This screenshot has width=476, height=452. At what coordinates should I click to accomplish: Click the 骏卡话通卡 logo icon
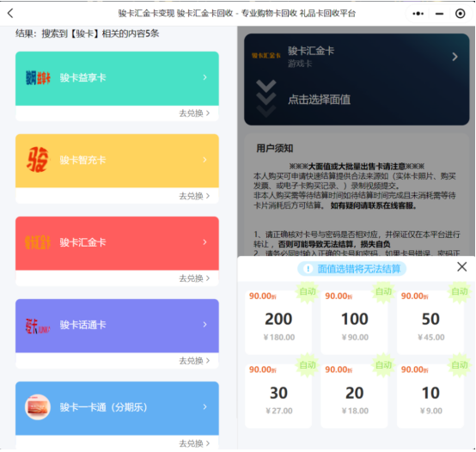[x=38, y=326]
